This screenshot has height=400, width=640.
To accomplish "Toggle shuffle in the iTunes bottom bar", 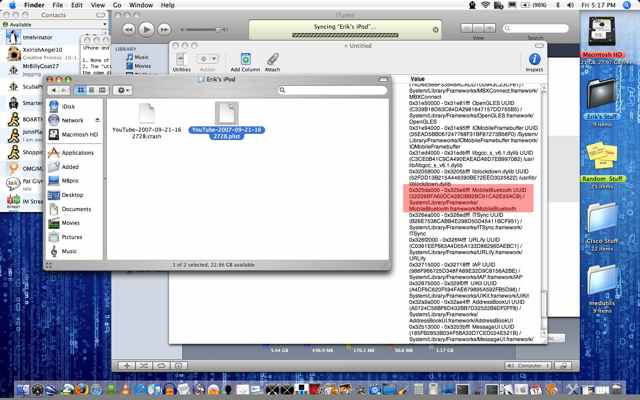I will coord(144,365).
